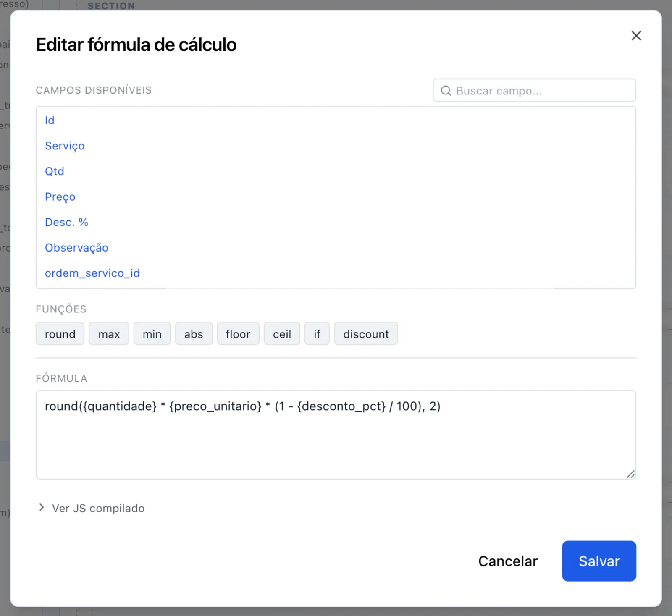Add the min function

152,334
